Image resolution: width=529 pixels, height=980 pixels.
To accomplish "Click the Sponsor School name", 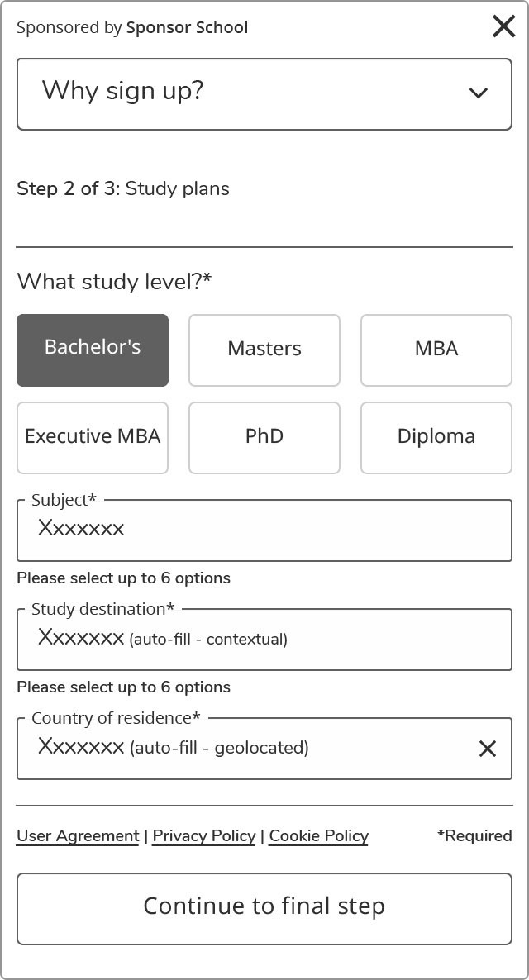I will tap(187, 27).
